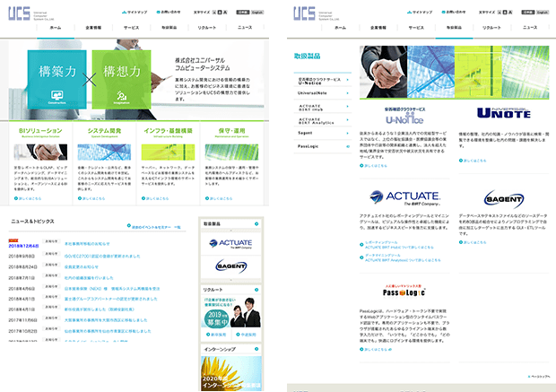Expand the ACTUATE BIRT Analytics sidebar arrow

click(348, 120)
